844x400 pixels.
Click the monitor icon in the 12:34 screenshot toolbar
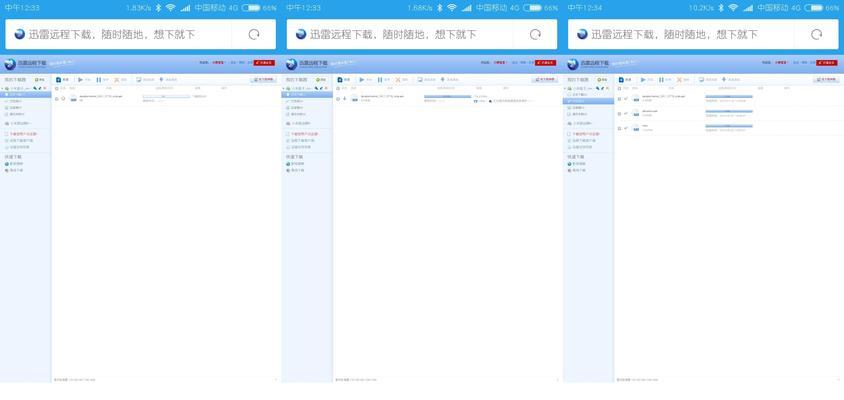coord(701,80)
